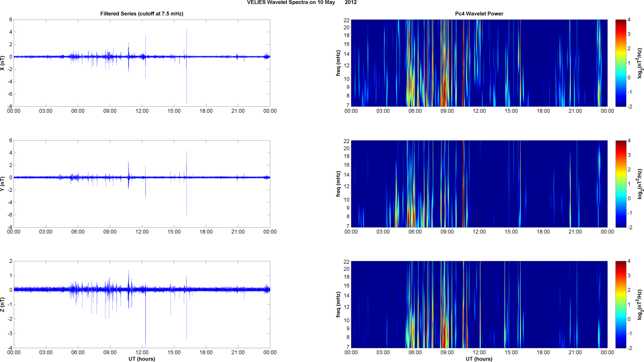
Task: Click the VELIES Wavelet Spectra main title
Action: [302, 3]
